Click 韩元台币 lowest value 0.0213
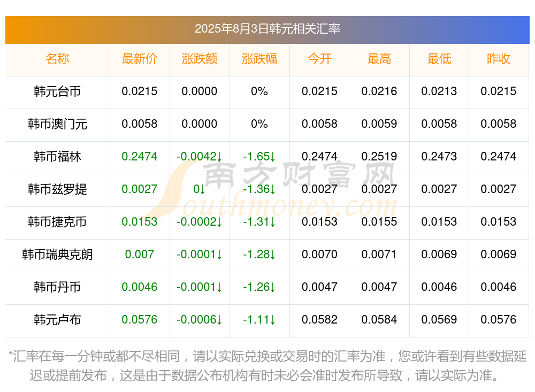This screenshot has height=392, width=535. coord(439,91)
